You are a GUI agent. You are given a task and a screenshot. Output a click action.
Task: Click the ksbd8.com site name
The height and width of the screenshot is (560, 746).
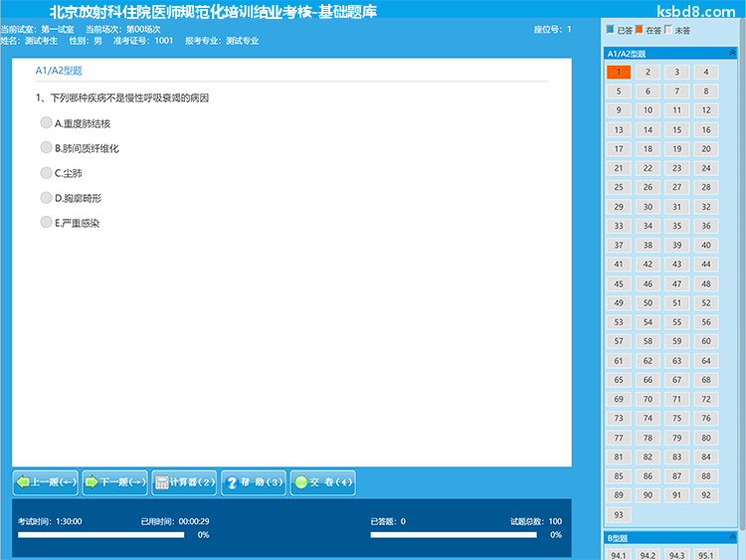pyautogui.click(x=696, y=11)
